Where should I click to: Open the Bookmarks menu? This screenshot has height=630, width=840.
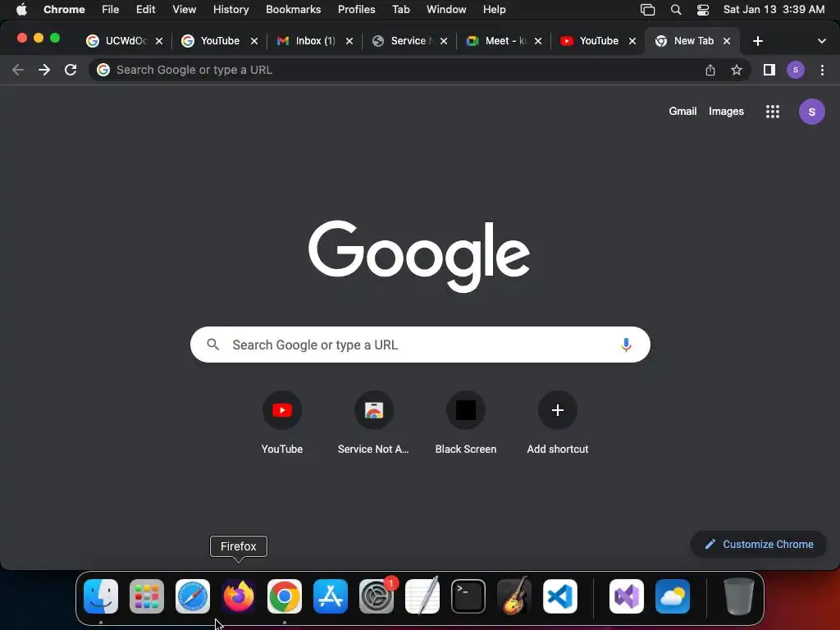tap(293, 10)
